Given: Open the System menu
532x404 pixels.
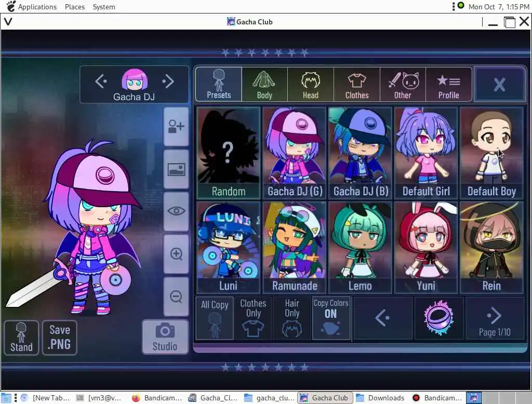Looking at the screenshot, I should pyautogui.click(x=104, y=7).
